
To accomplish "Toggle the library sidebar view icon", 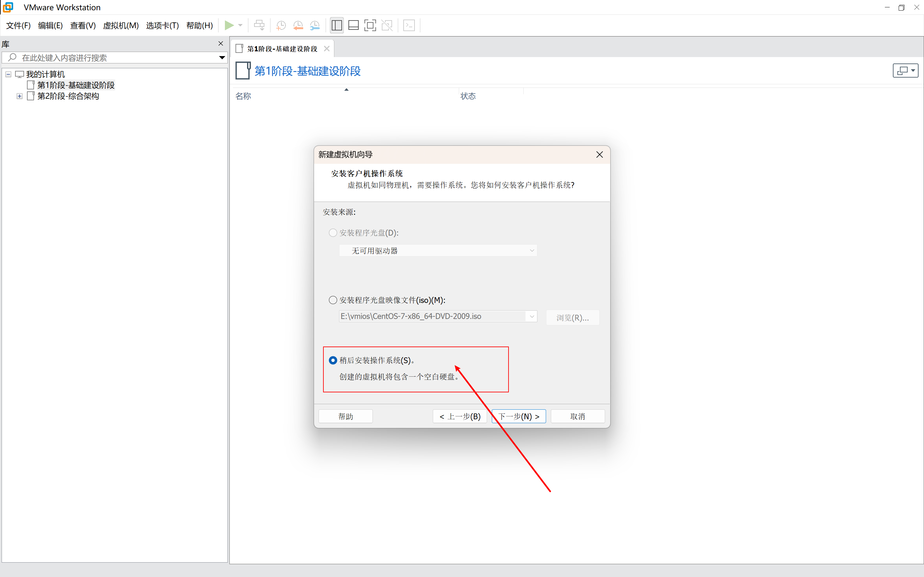I will (336, 26).
